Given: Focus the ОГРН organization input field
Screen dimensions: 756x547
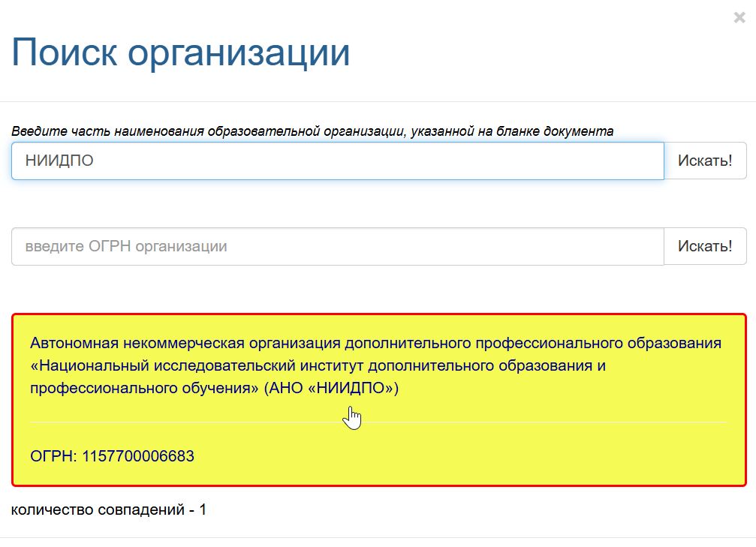Looking at the screenshot, I should click(x=338, y=246).
